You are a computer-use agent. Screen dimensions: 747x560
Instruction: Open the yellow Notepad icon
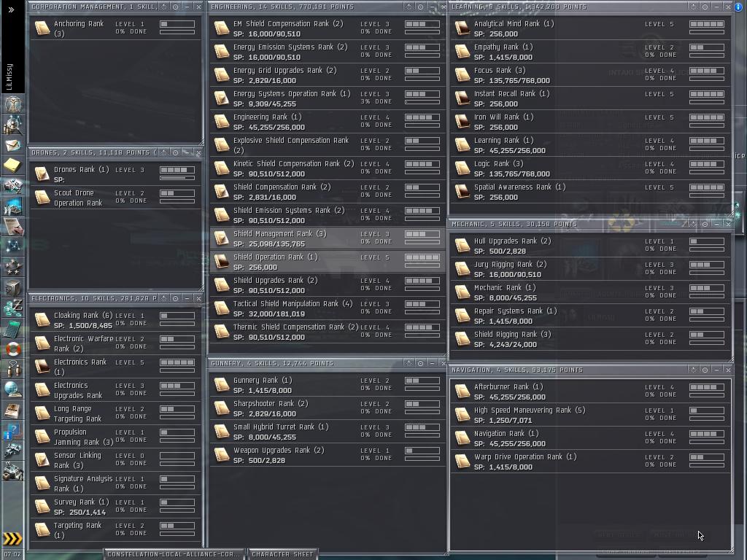(x=13, y=166)
